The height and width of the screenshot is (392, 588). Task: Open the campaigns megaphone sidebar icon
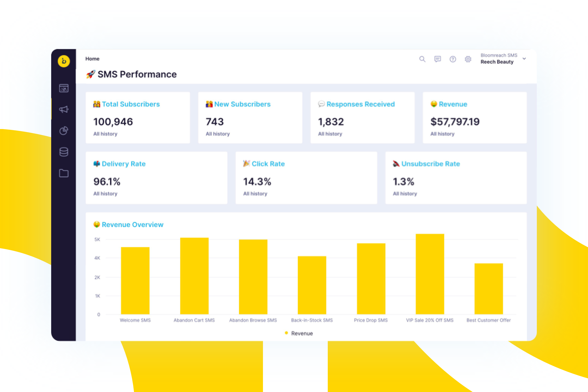[64, 109]
